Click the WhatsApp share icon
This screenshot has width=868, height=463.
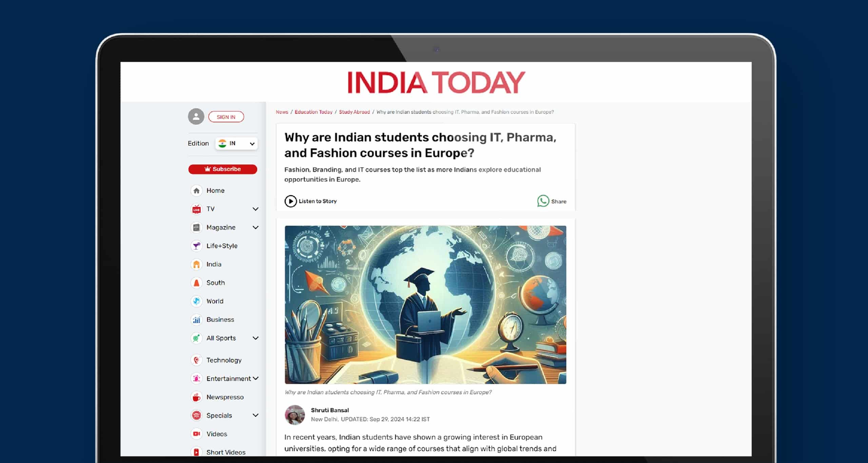543,201
